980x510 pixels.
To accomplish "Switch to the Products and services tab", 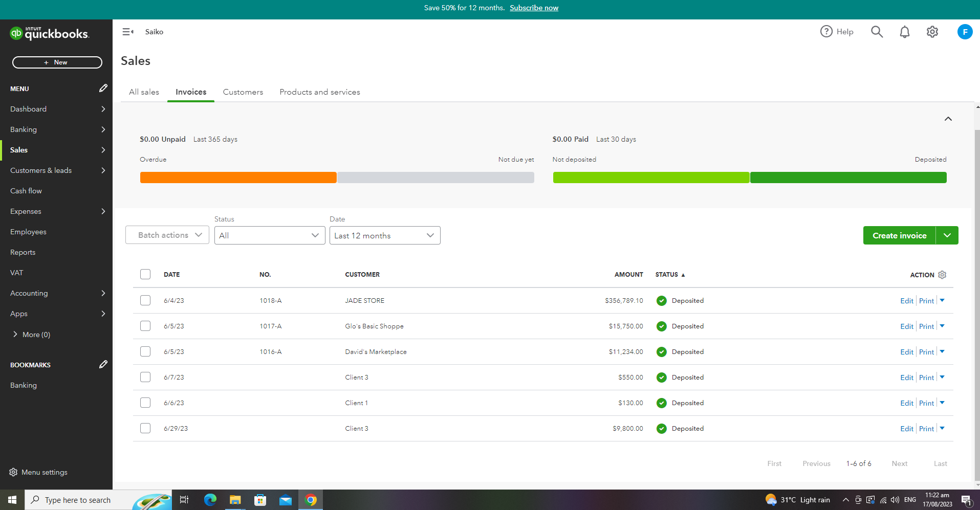I will click(x=320, y=92).
